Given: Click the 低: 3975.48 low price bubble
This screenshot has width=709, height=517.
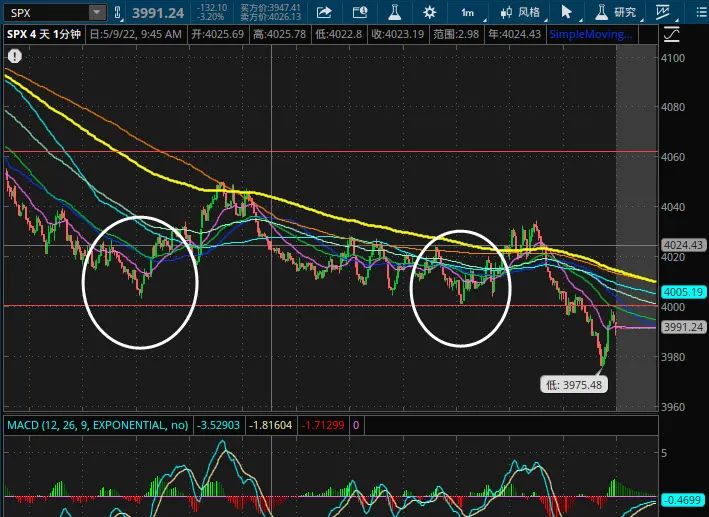Looking at the screenshot, I should coord(571,384).
